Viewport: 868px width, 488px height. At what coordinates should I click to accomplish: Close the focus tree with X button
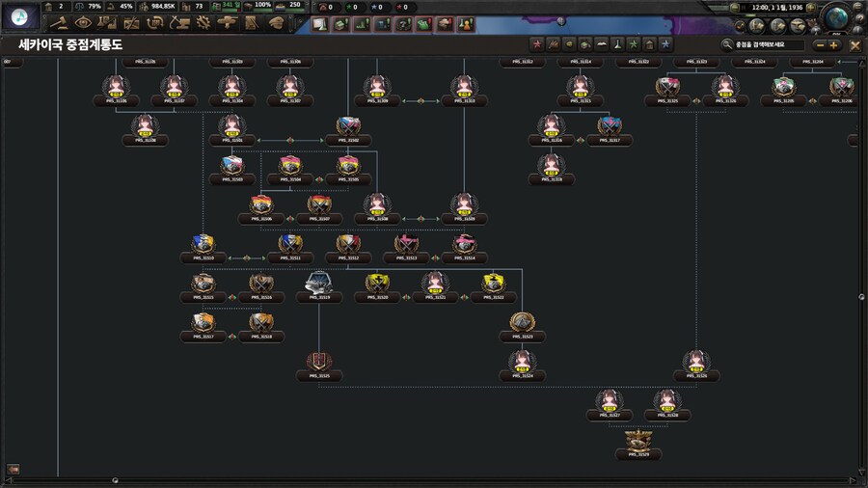tap(854, 45)
